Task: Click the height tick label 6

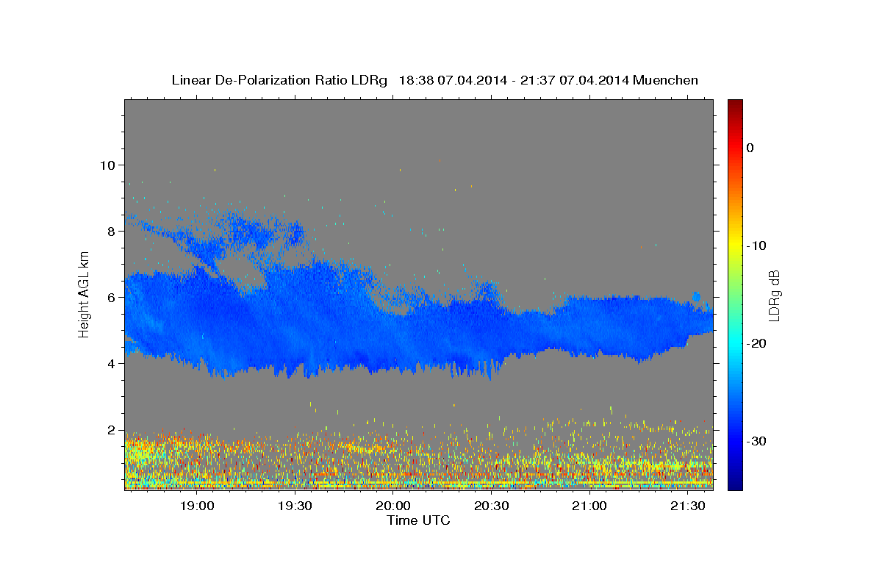Action: [111, 297]
